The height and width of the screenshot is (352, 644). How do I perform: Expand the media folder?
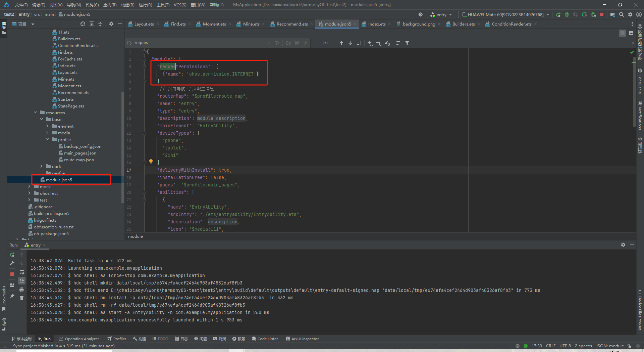tap(47, 133)
